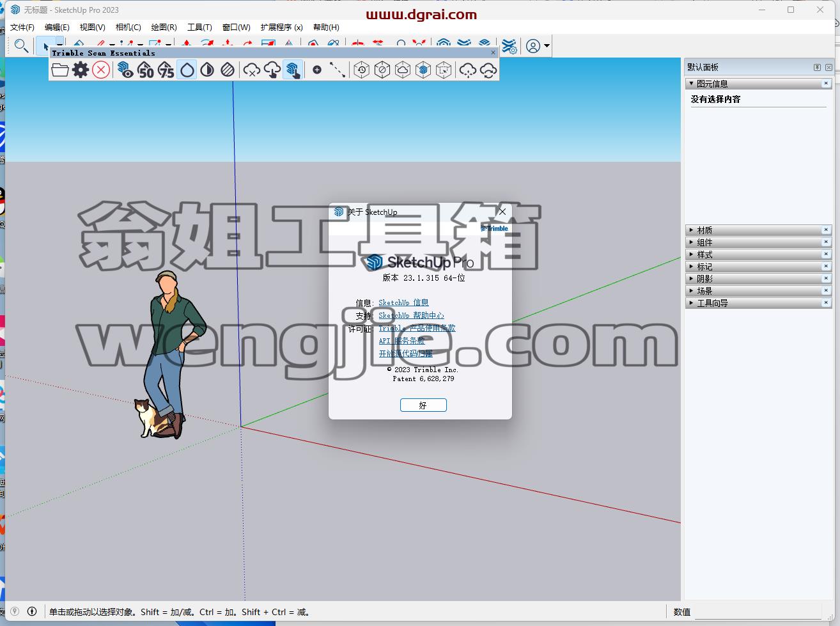Viewport: 840px width, 626px height.
Task: Toggle the outlined drop icon
Action: point(187,70)
